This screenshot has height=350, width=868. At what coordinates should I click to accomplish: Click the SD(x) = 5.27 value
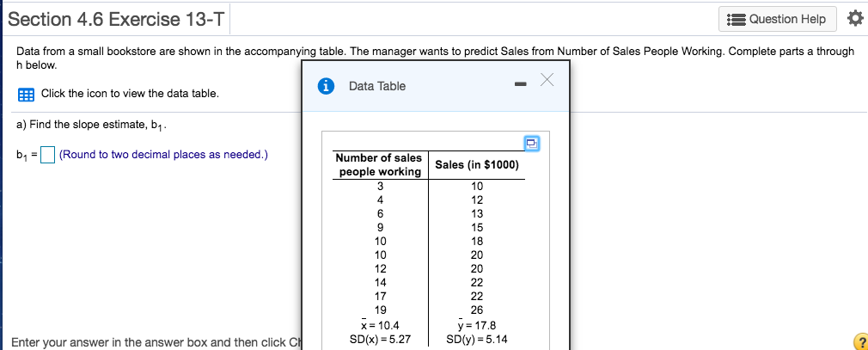(x=381, y=340)
